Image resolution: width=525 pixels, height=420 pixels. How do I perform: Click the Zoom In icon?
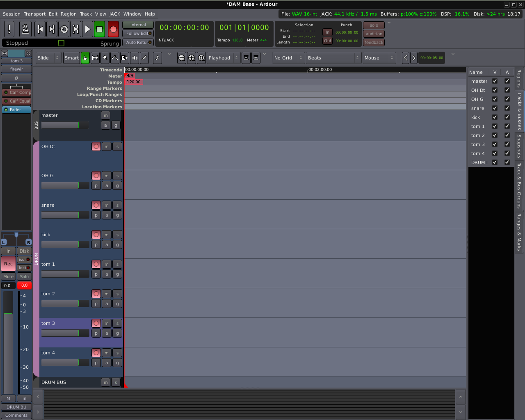coord(192,58)
